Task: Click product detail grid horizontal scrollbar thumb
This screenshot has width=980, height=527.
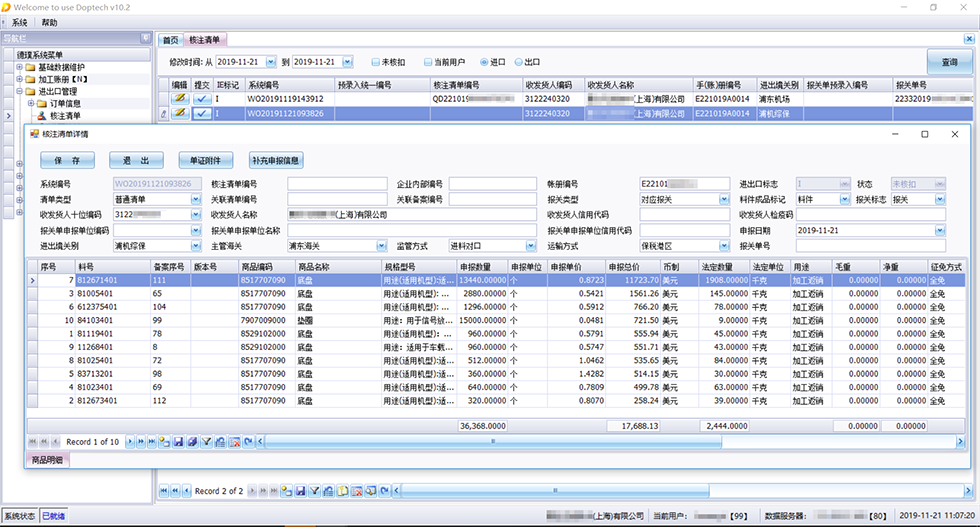Action: coord(494,441)
